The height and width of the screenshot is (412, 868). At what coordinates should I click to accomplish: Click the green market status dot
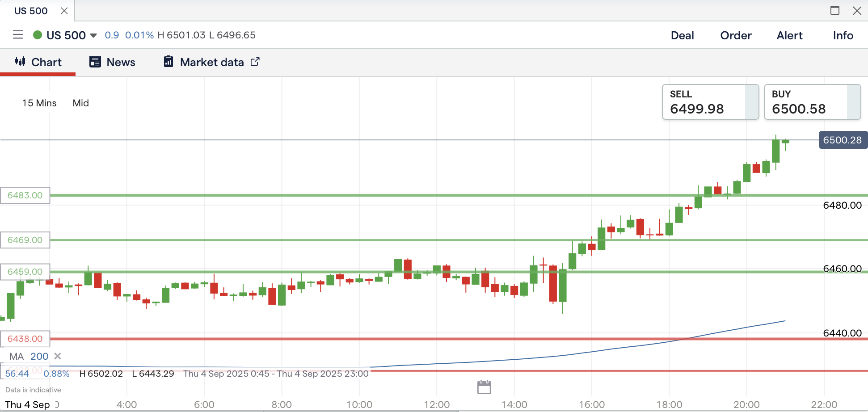[38, 35]
